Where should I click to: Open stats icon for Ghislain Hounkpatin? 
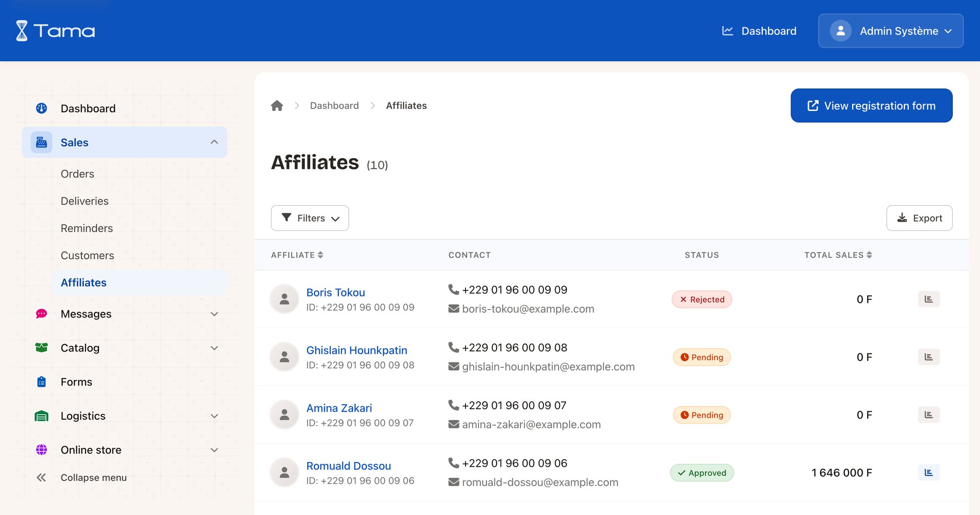pos(928,357)
